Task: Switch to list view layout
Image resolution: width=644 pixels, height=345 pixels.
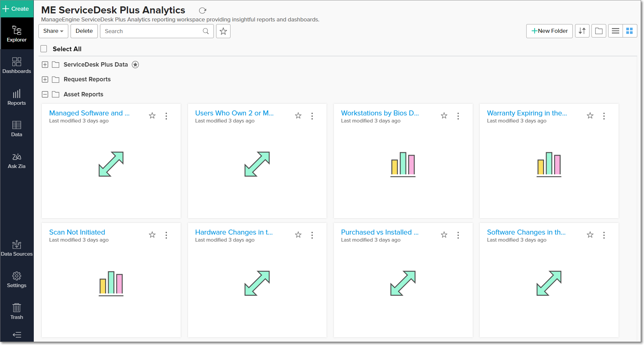Action: pos(615,31)
